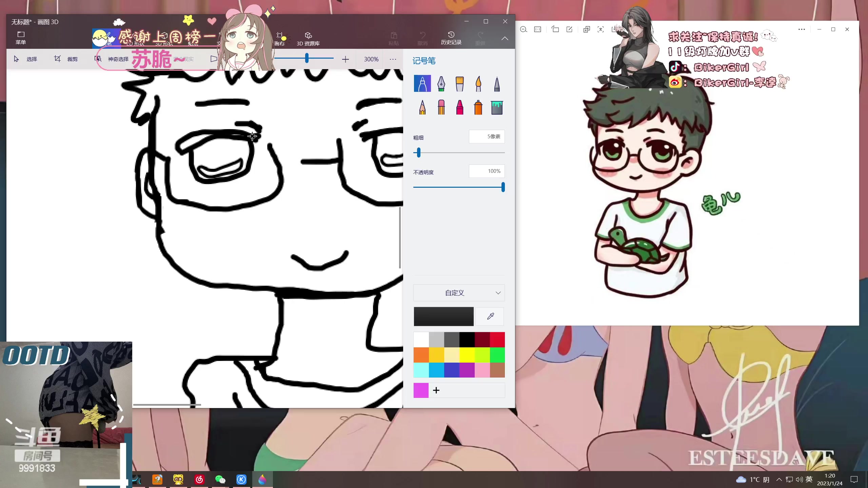The width and height of the screenshot is (868, 488).
Task: Select the Spray can tool
Action: 478,107
